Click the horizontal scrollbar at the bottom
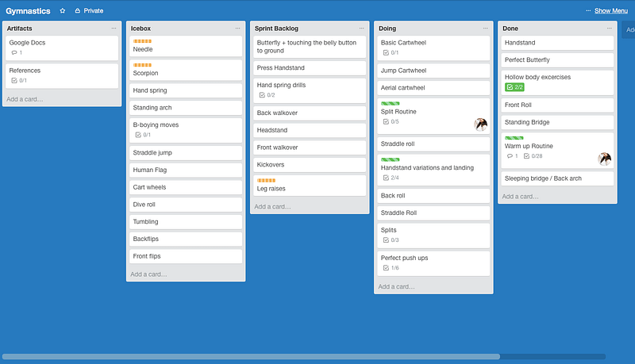The height and width of the screenshot is (364, 635). click(251, 357)
